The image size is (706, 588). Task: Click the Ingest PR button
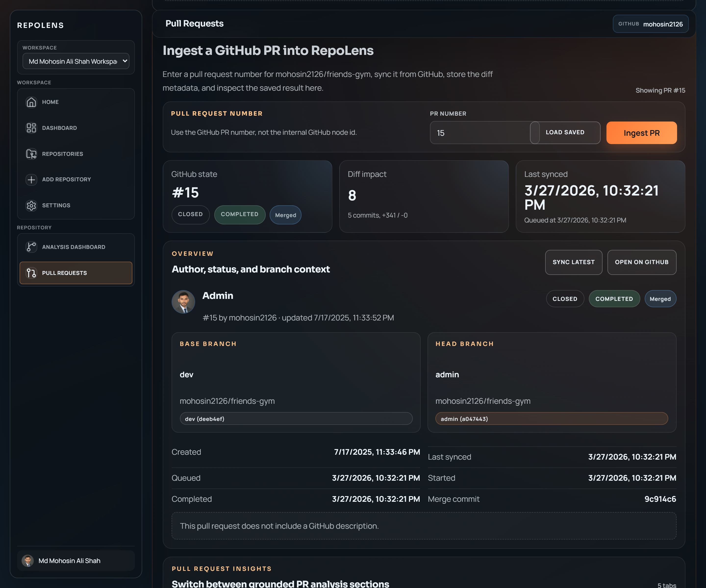pos(642,133)
